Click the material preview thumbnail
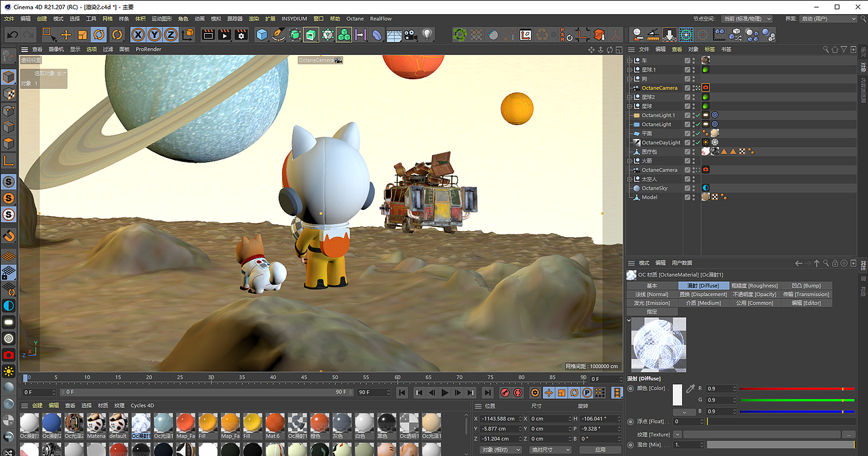This screenshot has width=868, height=456. pos(658,345)
